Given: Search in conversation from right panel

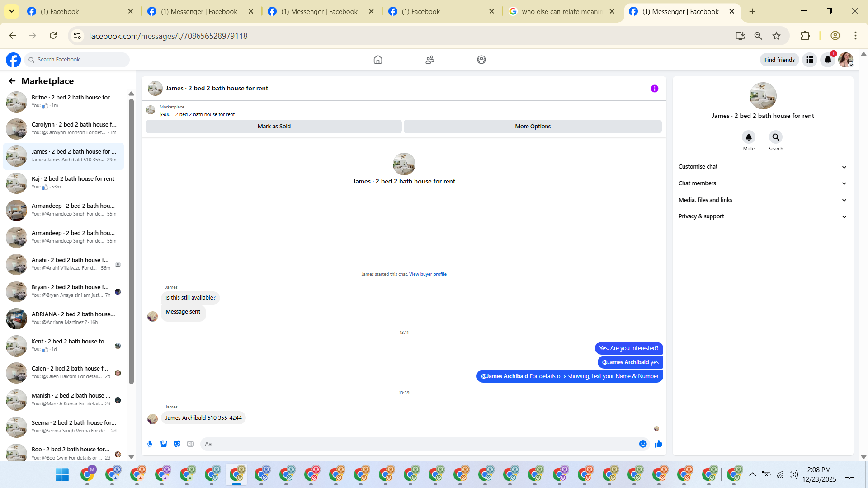Looking at the screenshot, I should (775, 137).
